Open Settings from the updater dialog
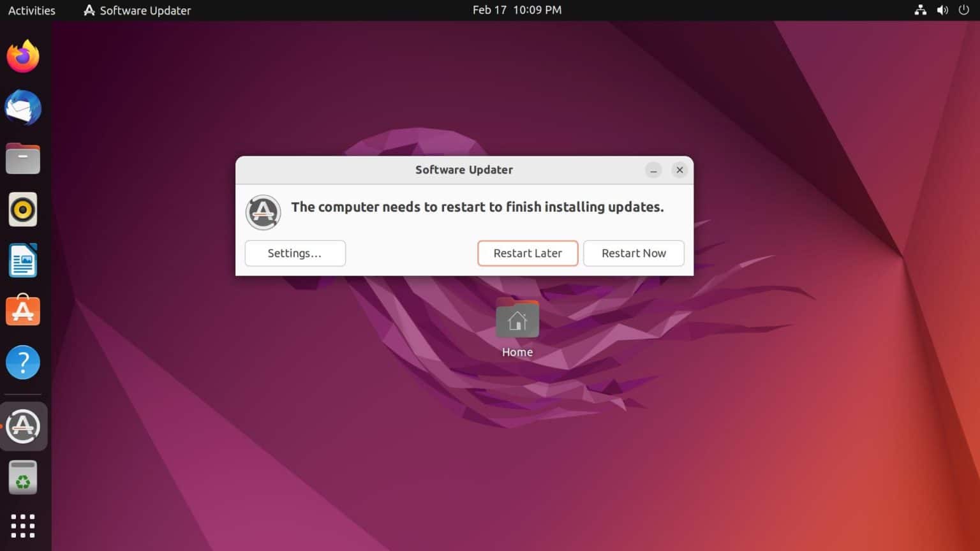This screenshot has height=551, width=980. coord(295,253)
